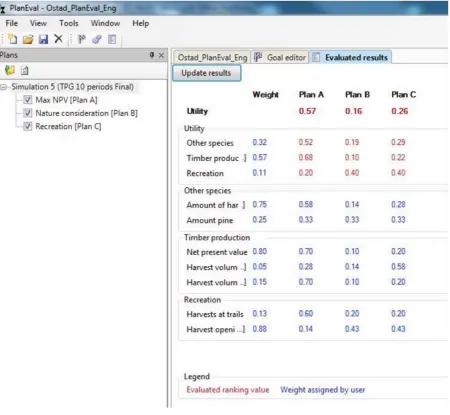This screenshot has width=450, height=415.
Task: Toggle the Recreation [Plan C] checkbox
Action: coord(28,126)
